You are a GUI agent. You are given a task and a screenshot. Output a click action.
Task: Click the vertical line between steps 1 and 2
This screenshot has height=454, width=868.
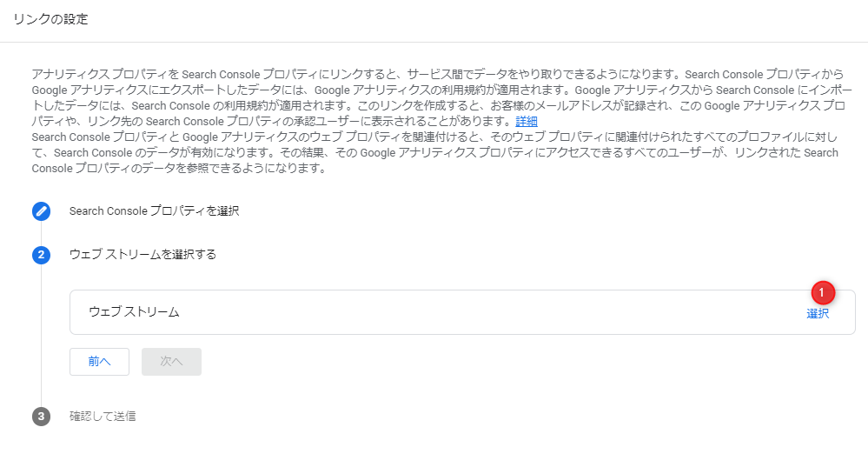coord(41,233)
